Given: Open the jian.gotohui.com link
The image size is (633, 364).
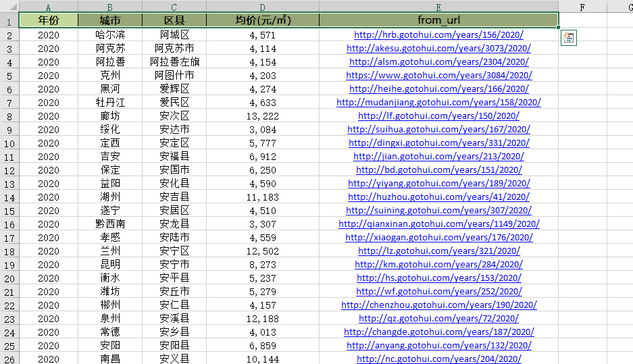Looking at the screenshot, I should click(439, 157).
